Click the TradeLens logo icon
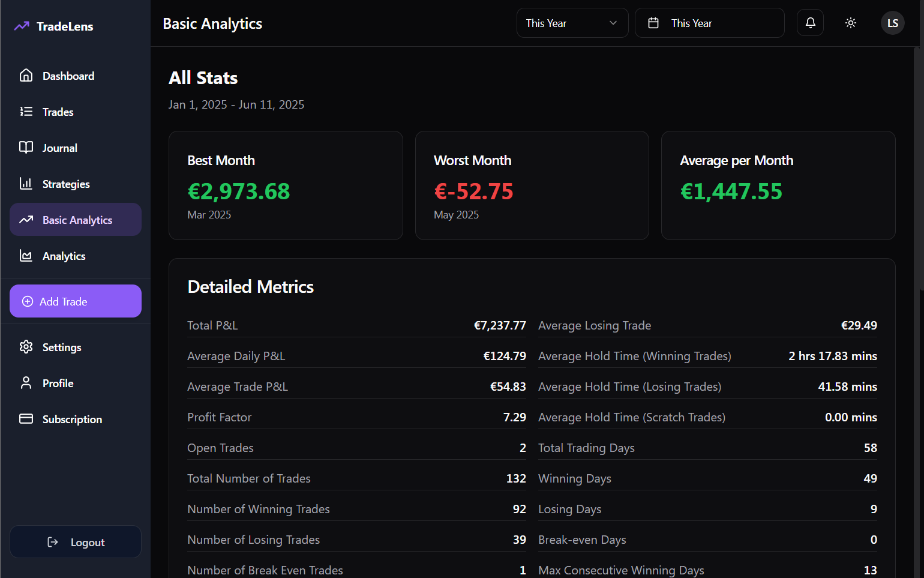 pyautogui.click(x=22, y=26)
